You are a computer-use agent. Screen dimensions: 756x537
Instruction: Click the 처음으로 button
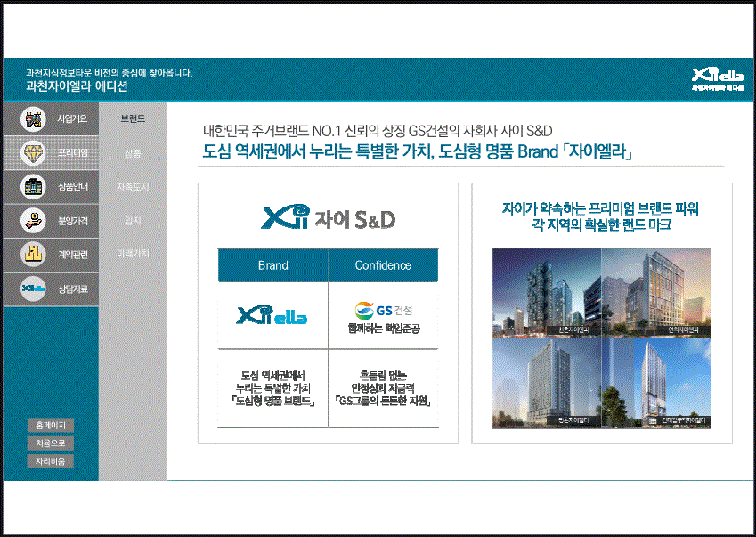(51, 443)
